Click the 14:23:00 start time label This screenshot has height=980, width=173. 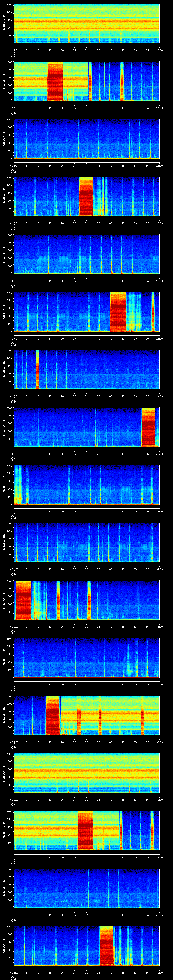click(14, 108)
